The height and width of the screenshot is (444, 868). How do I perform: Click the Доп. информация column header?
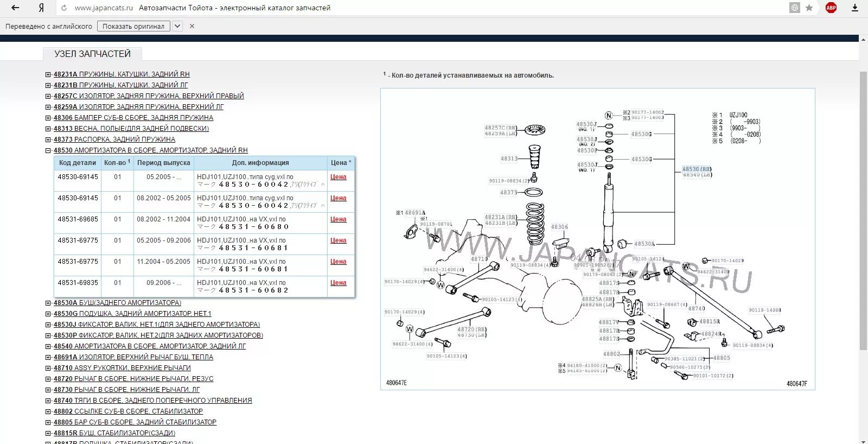(260, 163)
